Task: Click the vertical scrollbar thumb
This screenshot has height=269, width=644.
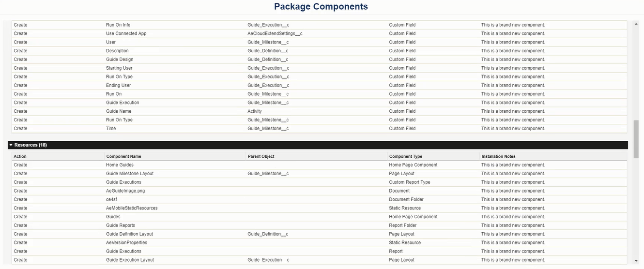Action: coord(636,139)
